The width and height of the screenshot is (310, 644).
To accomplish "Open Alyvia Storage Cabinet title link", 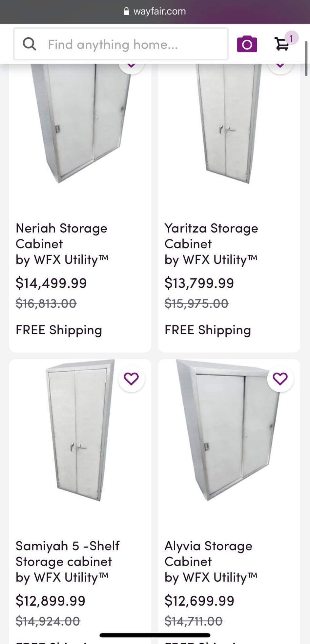I will click(208, 553).
